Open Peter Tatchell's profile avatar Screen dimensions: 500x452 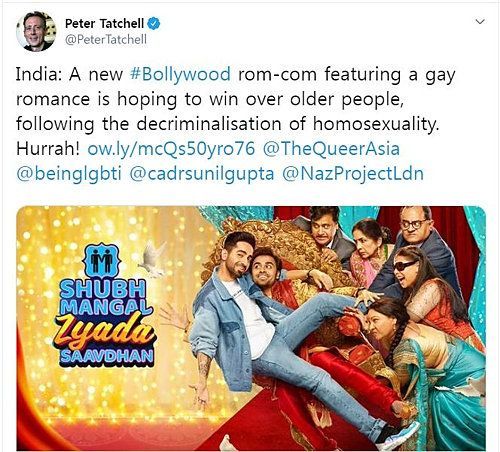(x=36, y=31)
